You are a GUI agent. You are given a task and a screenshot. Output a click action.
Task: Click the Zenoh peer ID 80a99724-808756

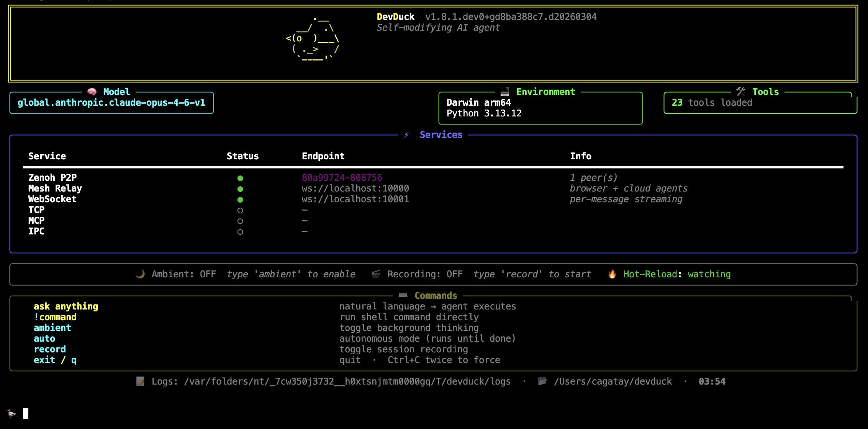tap(342, 177)
